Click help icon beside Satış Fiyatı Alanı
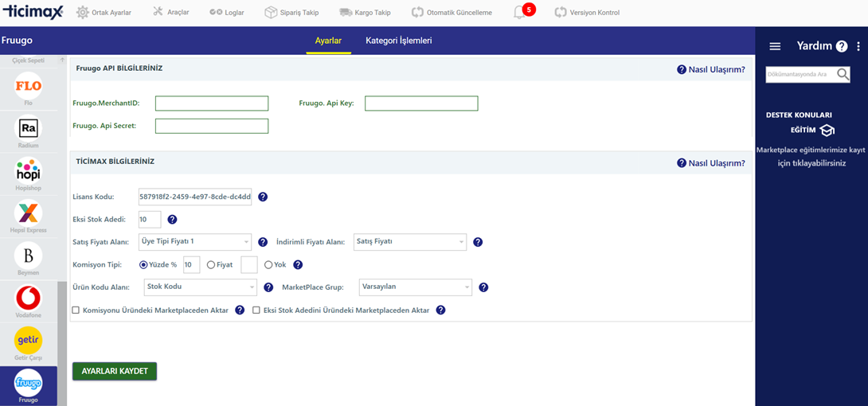 coord(263,242)
